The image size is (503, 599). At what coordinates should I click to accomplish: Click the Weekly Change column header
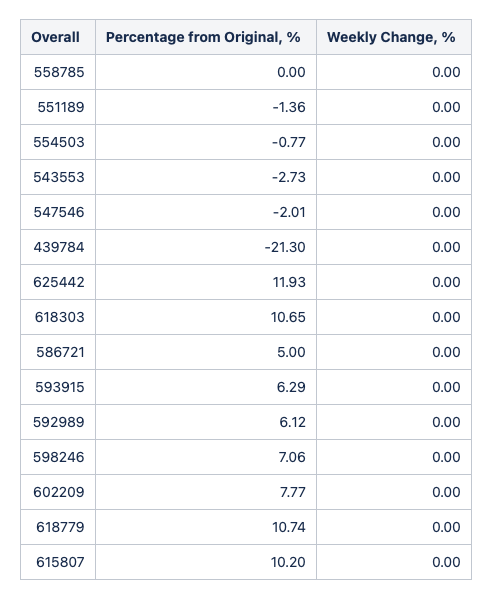tap(394, 37)
